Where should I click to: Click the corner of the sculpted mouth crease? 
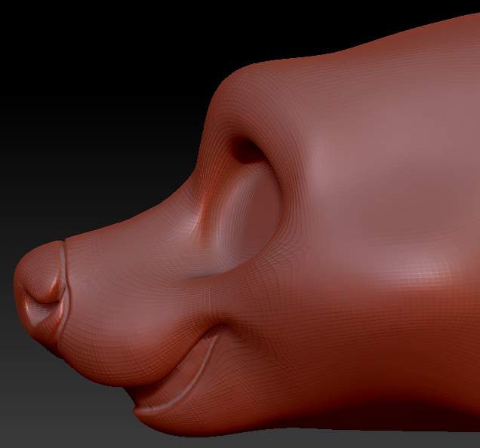pos(220,327)
